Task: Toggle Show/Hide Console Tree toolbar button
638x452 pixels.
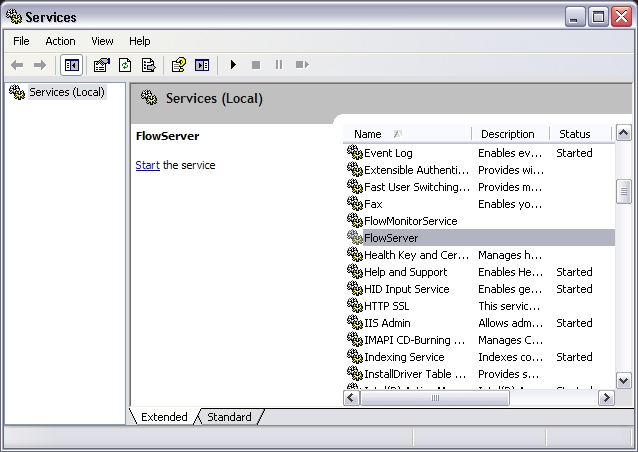Action: 72,65
